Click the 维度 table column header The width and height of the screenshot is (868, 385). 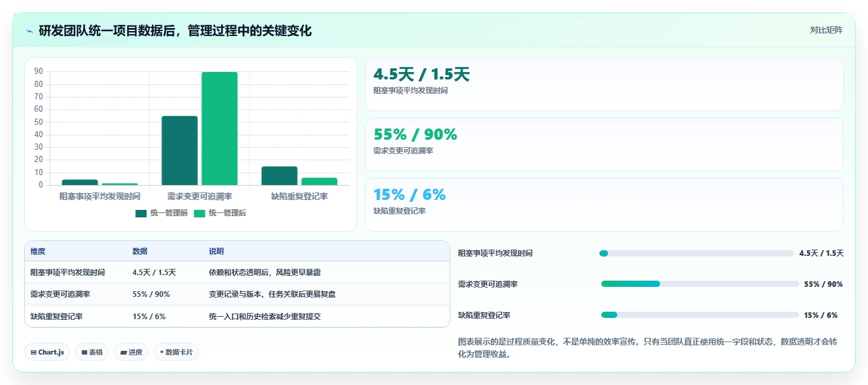point(38,251)
